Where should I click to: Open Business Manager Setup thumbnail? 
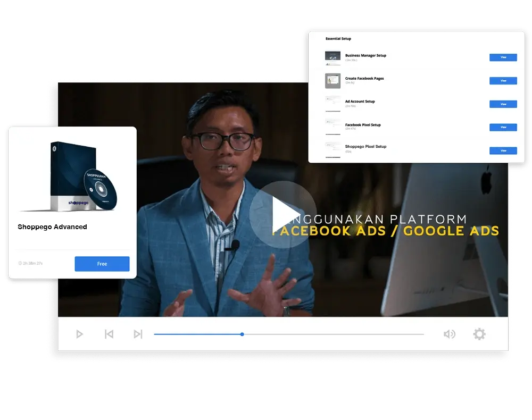333,58
